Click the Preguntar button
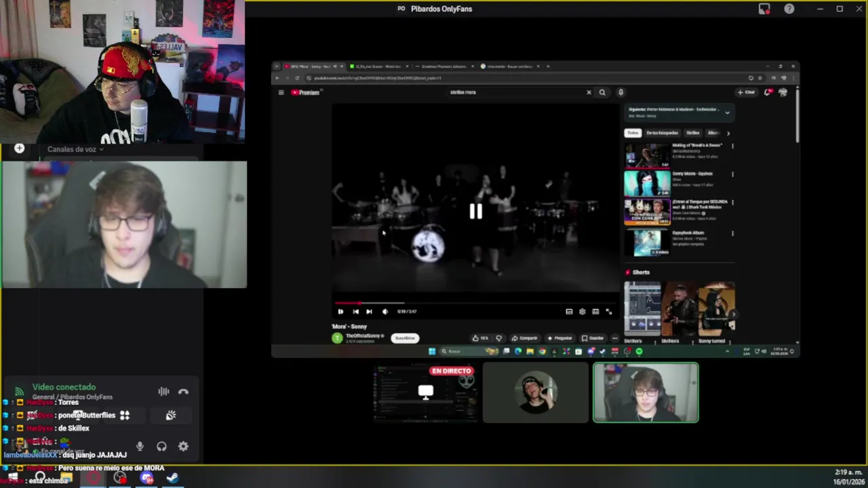 [559, 338]
